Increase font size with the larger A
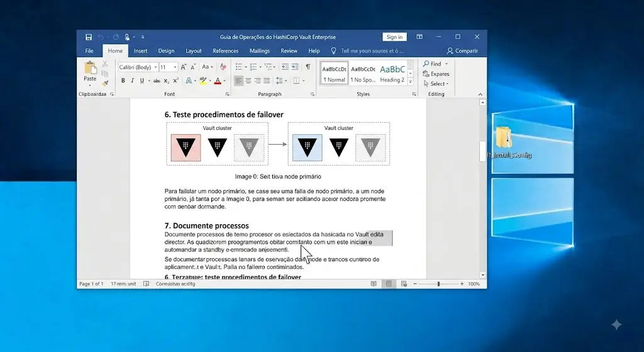Image resolution: width=644 pixels, height=352 pixels. tap(184, 67)
